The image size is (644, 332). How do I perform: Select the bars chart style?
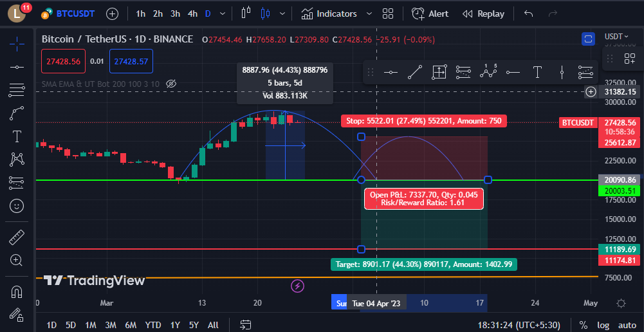246,13
